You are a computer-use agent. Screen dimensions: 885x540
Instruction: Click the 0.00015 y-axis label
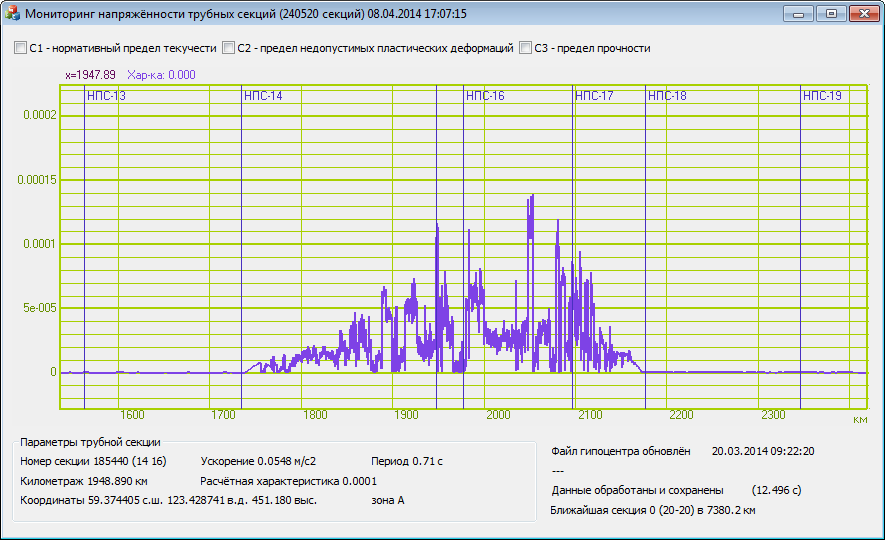(37, 180)
